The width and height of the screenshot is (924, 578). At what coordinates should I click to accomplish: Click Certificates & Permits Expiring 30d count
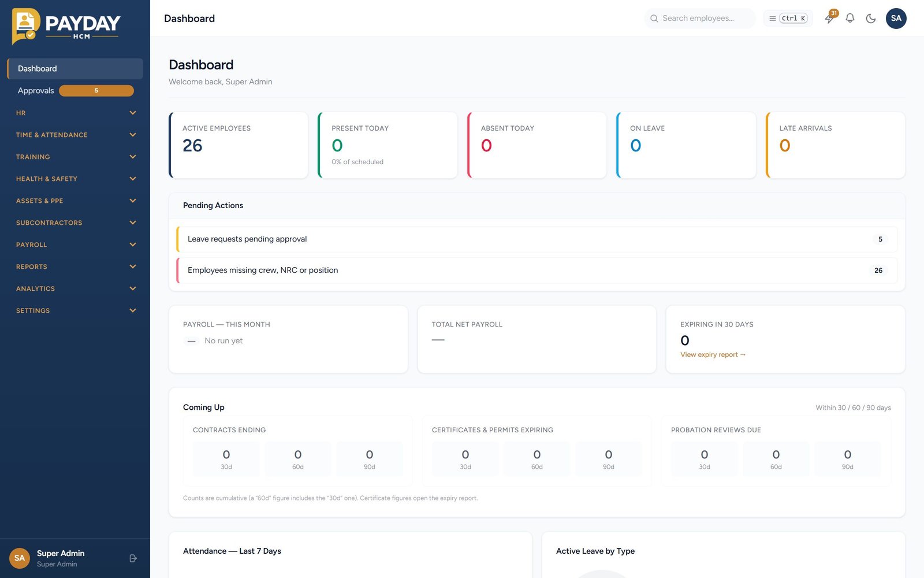point(465,459)
